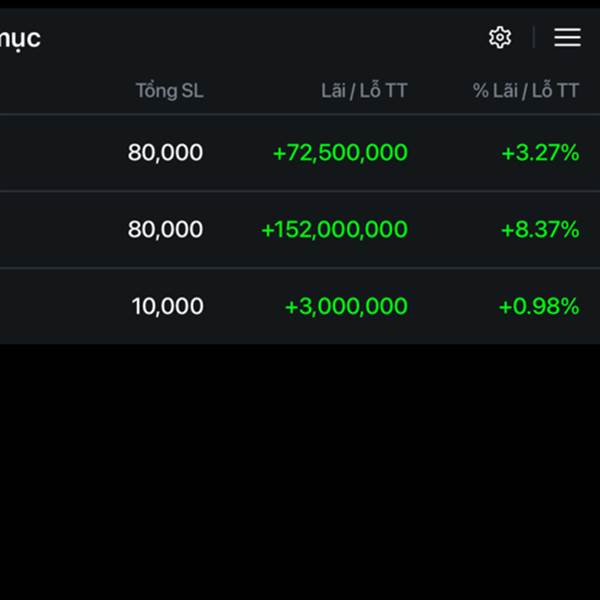Sort by the Tổng SL column header
Viewport: 600px width, 600px height.
(169, 91)
